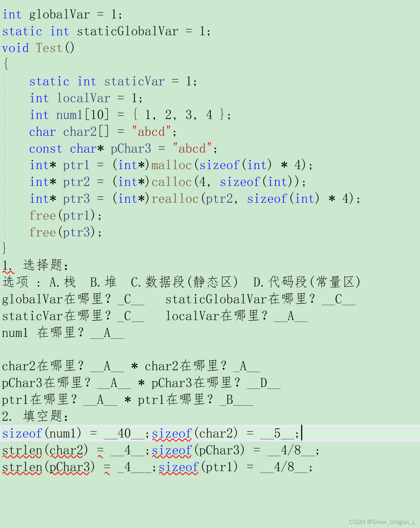Click the 'char char2[] = "abcd";' line
The image size is (420, 528).
[x=103, y=132]
